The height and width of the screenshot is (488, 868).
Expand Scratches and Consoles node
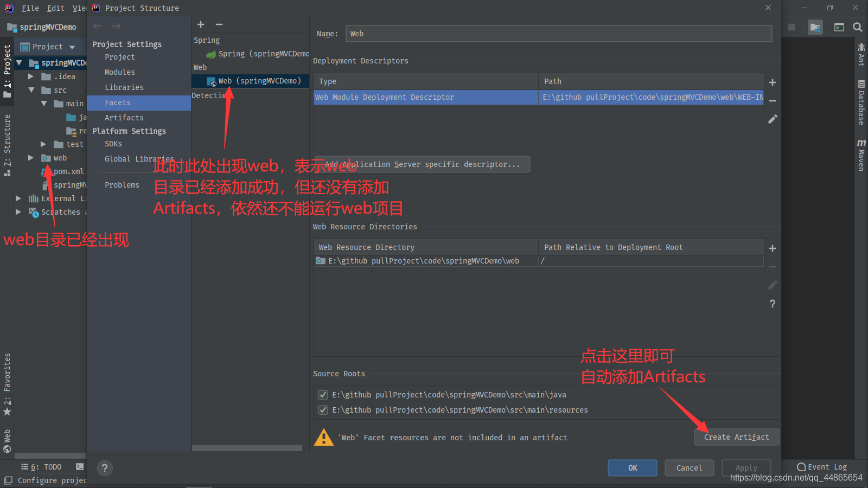pyautogui.click(x=18, y=212)
